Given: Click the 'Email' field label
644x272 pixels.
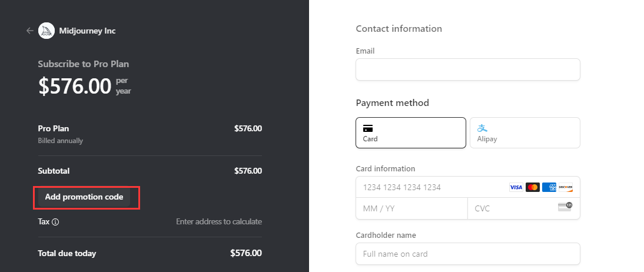Looking at the screenshot, I should coord(365,51).
